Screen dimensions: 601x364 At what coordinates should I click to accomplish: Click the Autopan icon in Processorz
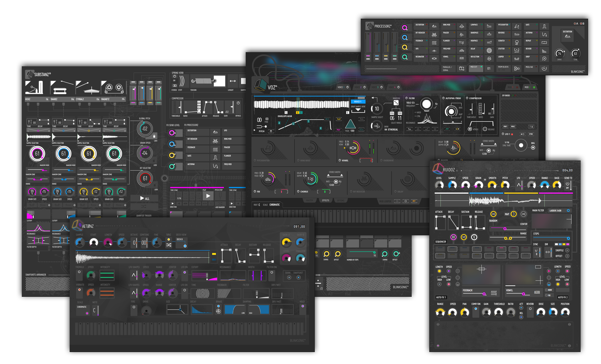coord(544,34)
